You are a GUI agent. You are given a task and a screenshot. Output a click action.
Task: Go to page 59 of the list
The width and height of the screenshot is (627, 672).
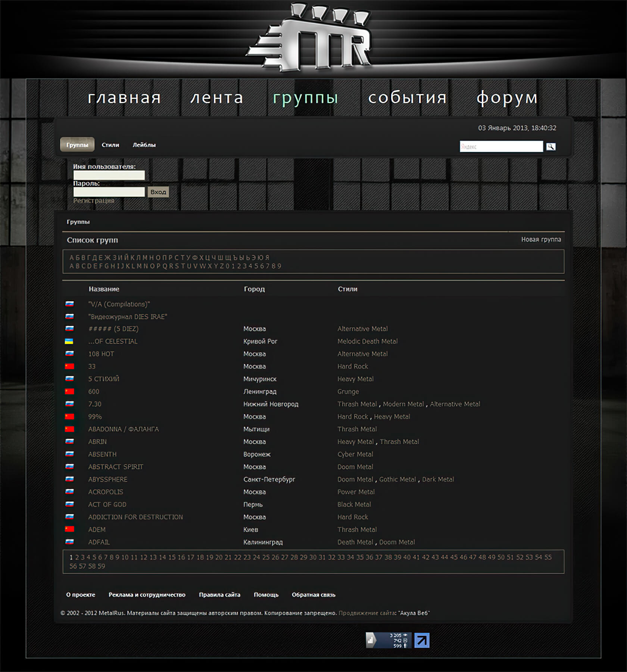pyautogui.click(x=101, y=566)
